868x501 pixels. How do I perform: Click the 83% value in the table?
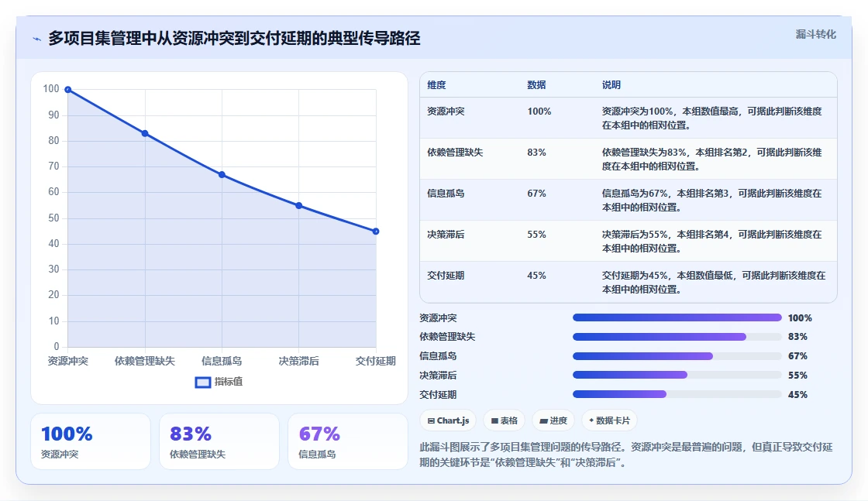click(x=536, y=152)
